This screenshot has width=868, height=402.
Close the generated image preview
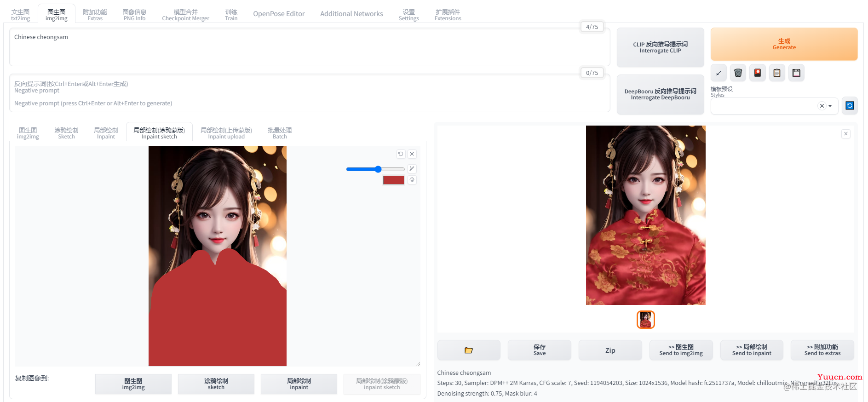(x=846, y=134)
